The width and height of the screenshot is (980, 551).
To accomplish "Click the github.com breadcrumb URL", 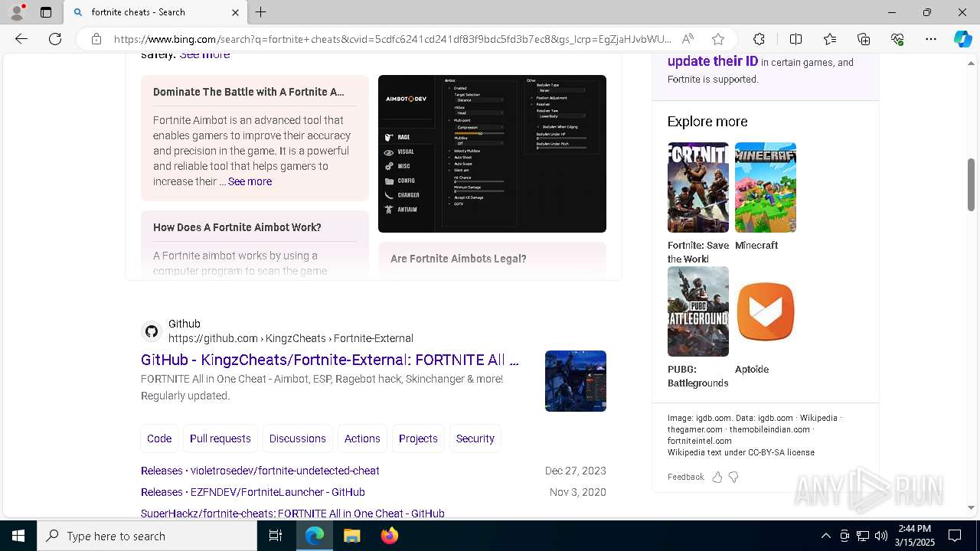I will coord(291,338).
